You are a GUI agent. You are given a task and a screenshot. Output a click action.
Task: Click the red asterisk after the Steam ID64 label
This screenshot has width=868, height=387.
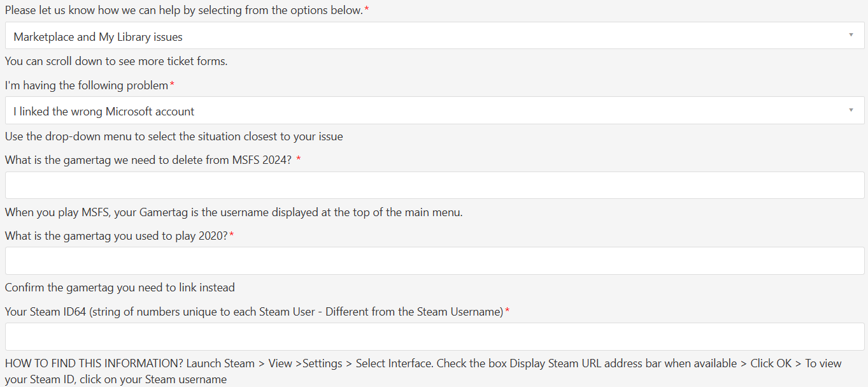pos(507,312)
